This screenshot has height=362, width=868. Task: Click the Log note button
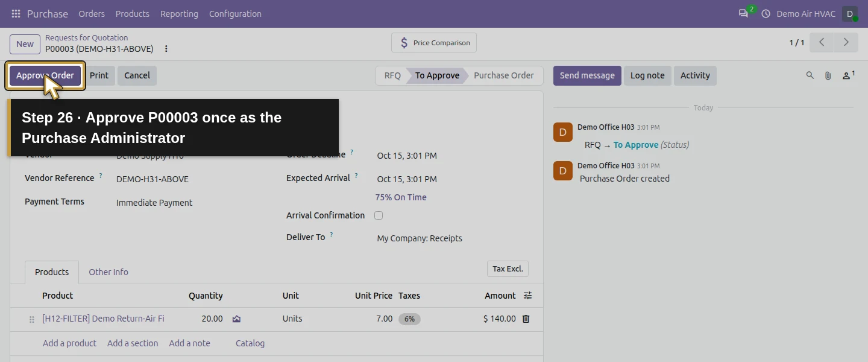coord(647,75)
